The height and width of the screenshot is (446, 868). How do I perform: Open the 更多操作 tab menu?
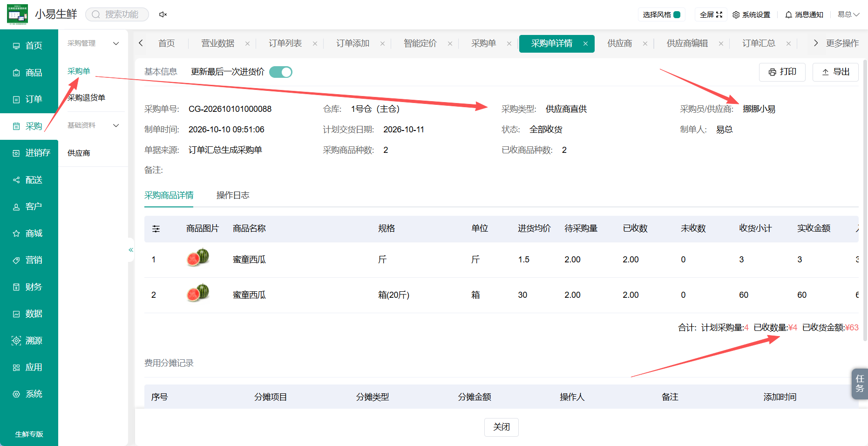[x=842, y=43]
